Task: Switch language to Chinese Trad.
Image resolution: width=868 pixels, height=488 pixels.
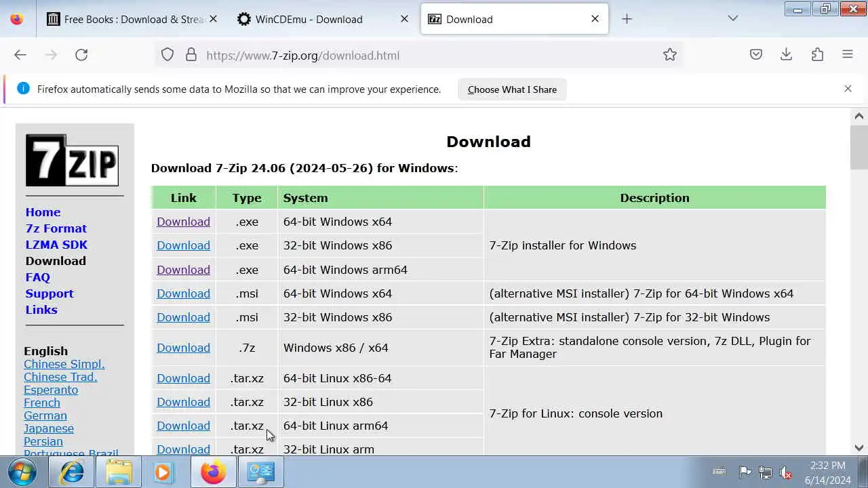Action: point(60,377)
